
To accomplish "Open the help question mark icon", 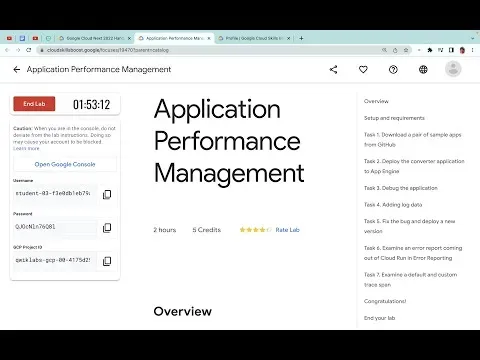I will coord(393,69).
